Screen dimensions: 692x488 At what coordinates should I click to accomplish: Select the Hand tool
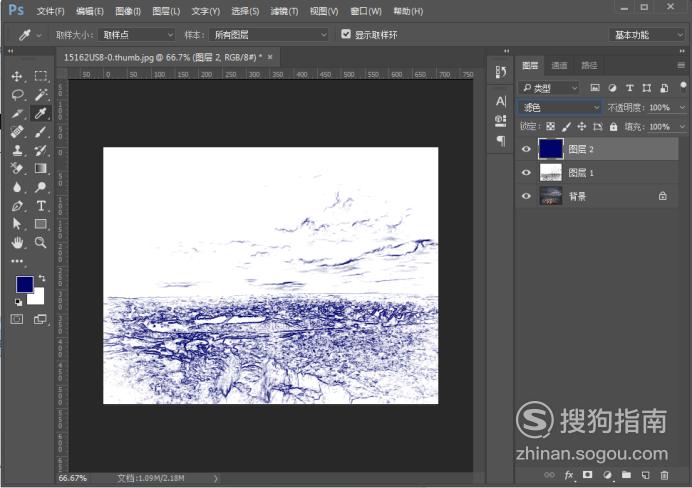17,242
